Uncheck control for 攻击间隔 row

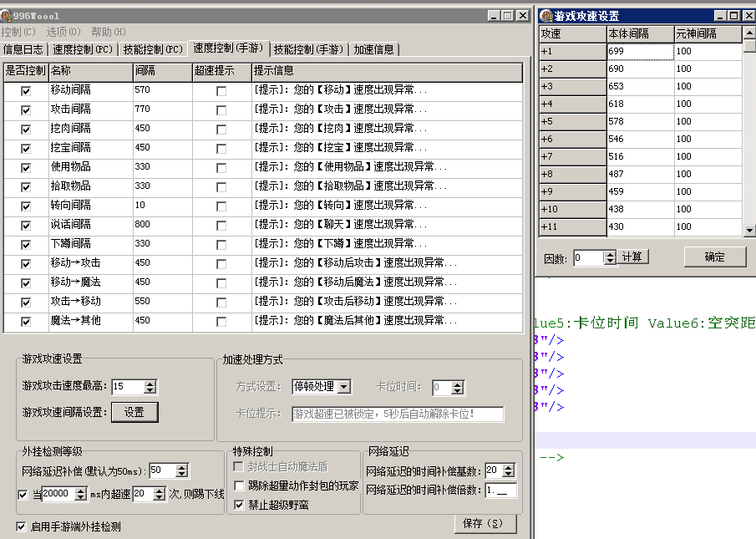pos(26,110)
